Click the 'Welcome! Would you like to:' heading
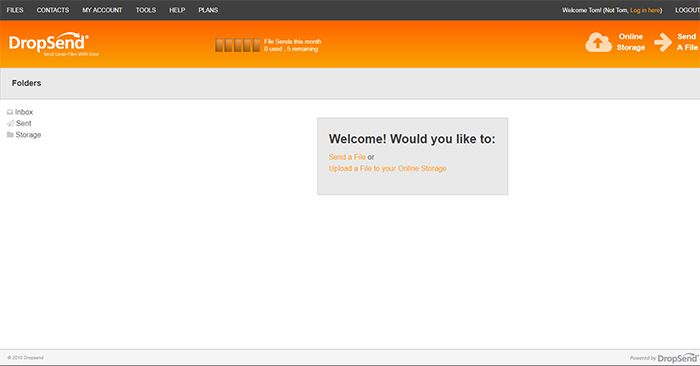The width and height of the screenshot is (700, 366). 412,139
